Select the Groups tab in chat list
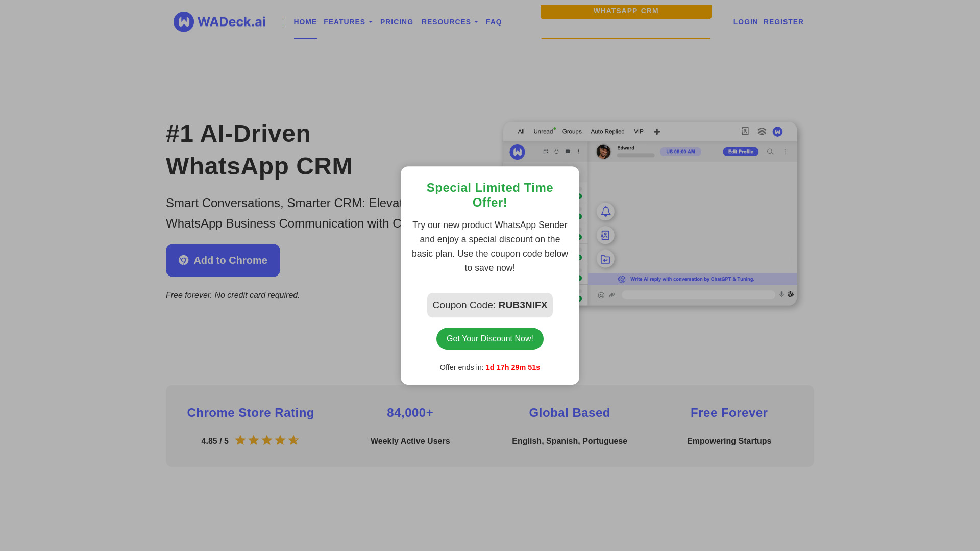 click(572, 131)
